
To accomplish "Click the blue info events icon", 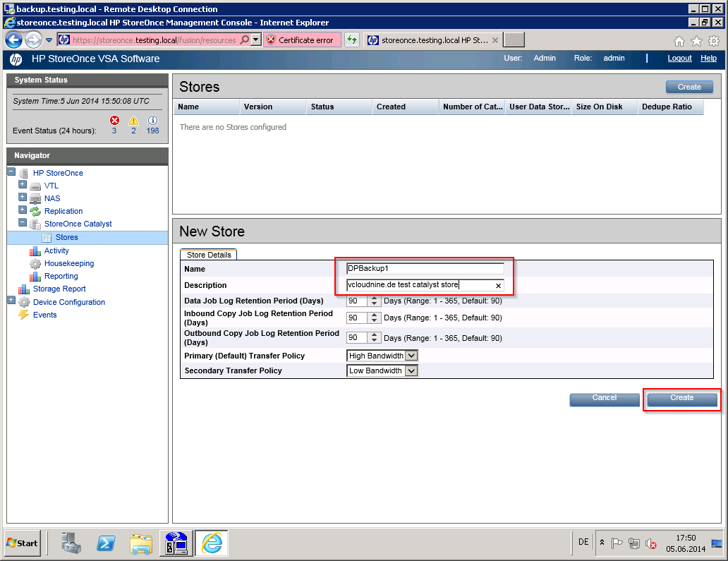I will point(152,120).
